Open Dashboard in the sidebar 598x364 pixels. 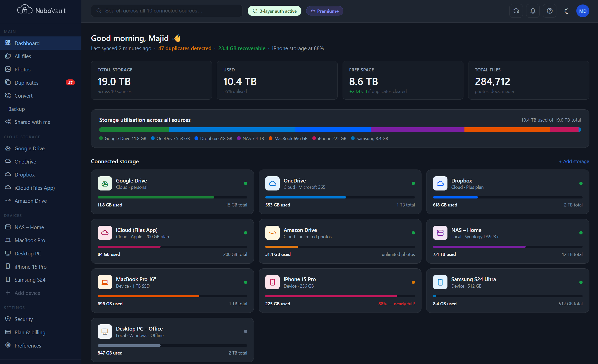pos(41,43)
